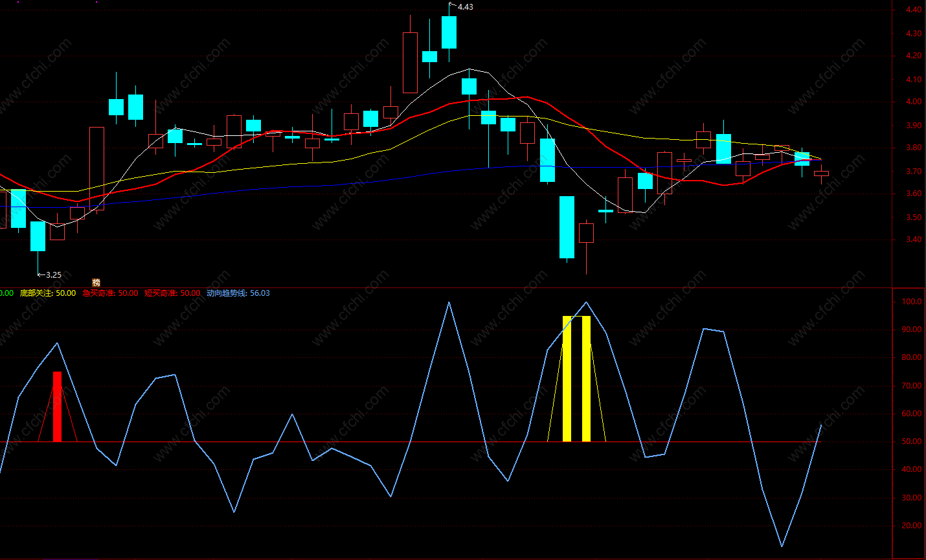Click the 30.00 indicator axis label
The height and width of the screenshot is (560, 926).
point(912,498)
